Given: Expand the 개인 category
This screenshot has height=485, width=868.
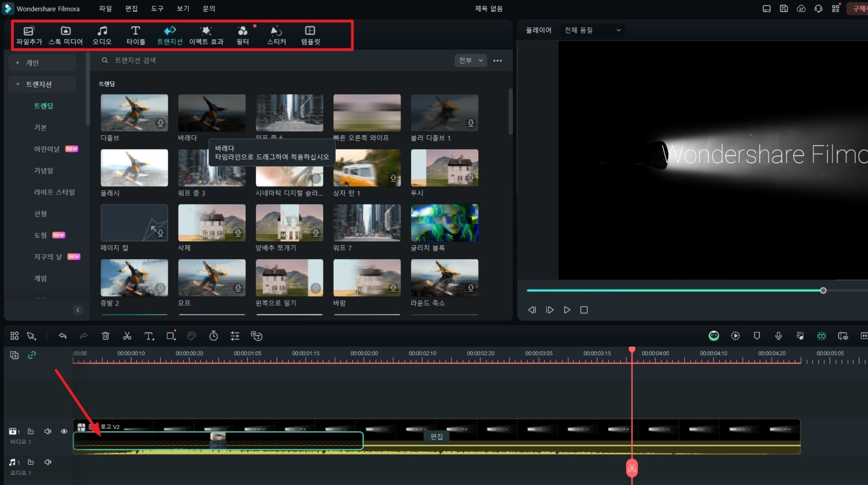Looking at the screenshot, I should click(x=42, y=63).
